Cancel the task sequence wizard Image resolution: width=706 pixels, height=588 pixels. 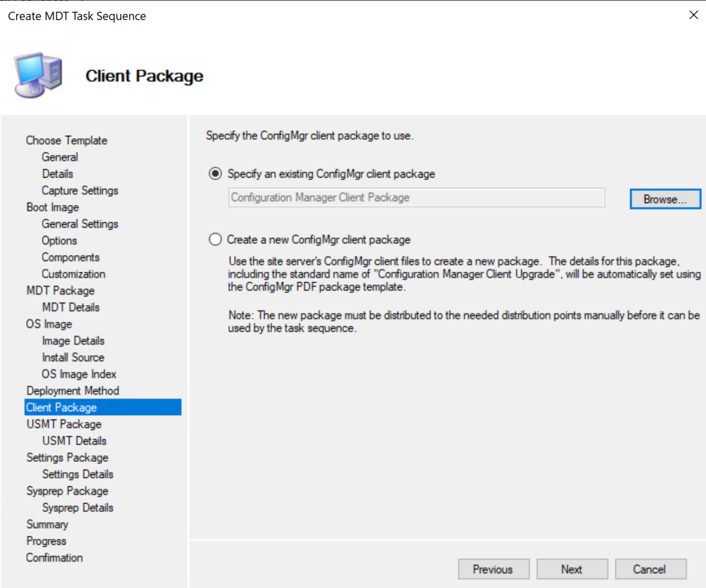tap(650, 569)
